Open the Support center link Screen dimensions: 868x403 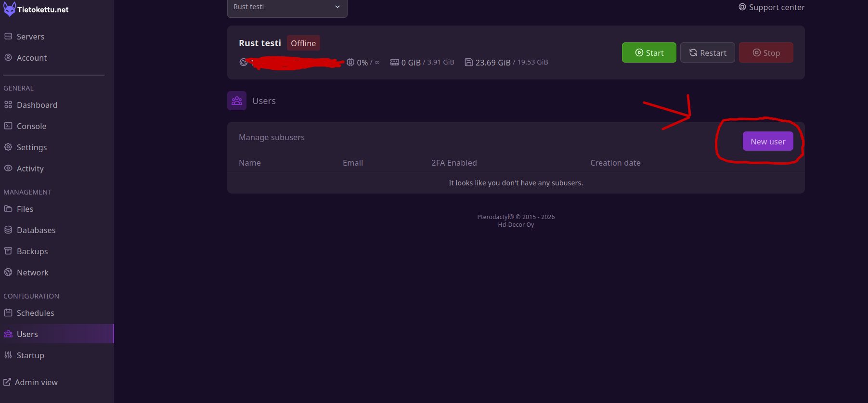(x=772, y=7)
